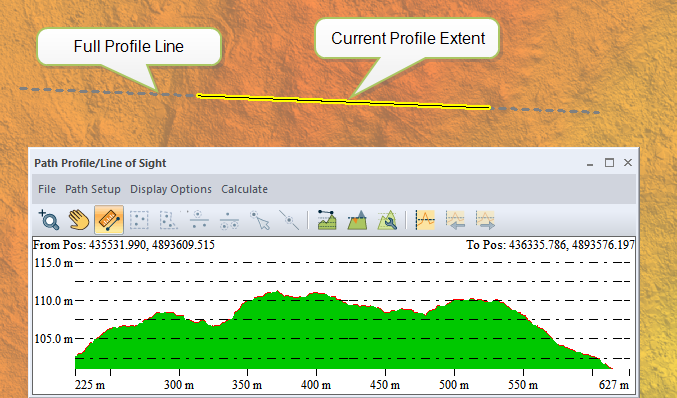Open the line of sight analysis icon
This screenshot has height=398, width=677.
[x=327, y=220]
